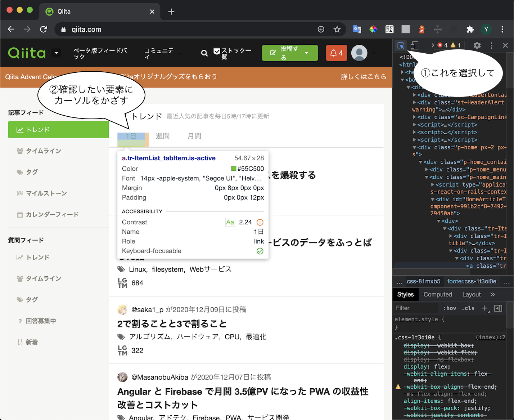
Task: Open the QR code extension icon
Action: (389, 29)
